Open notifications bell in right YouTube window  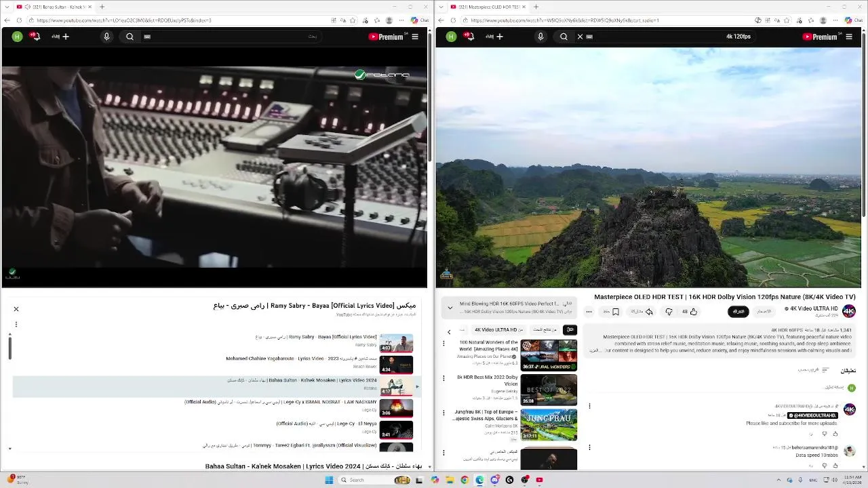coord(469,37)
